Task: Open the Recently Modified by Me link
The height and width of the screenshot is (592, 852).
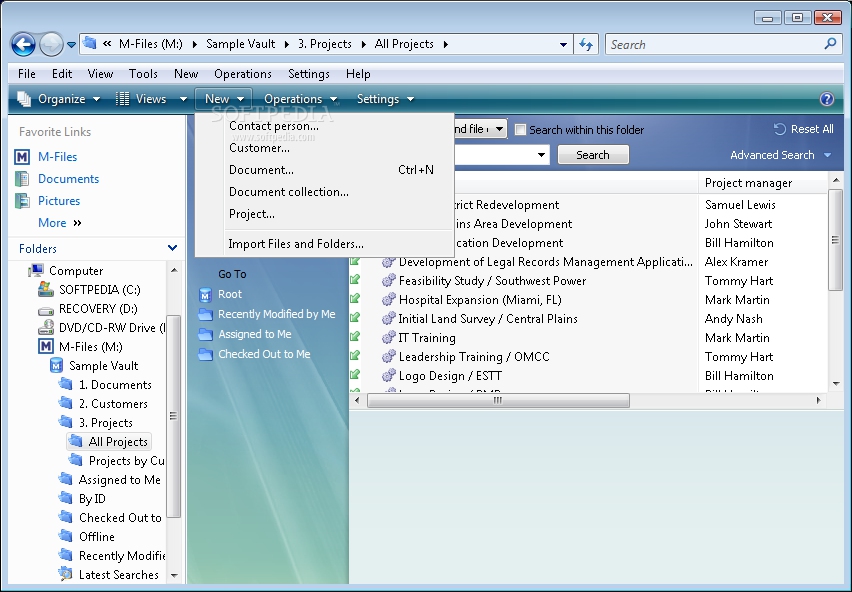Action: (x=277, y=314)
